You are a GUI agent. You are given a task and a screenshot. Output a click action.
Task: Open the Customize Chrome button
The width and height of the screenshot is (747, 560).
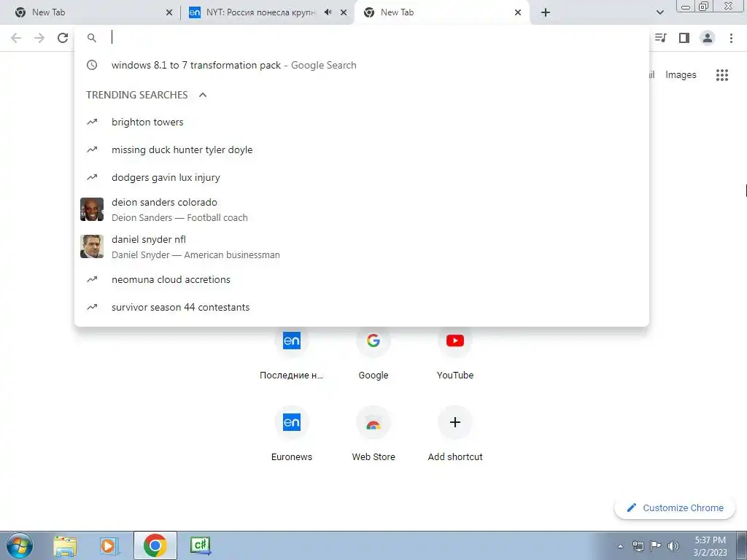coord(675,508)
